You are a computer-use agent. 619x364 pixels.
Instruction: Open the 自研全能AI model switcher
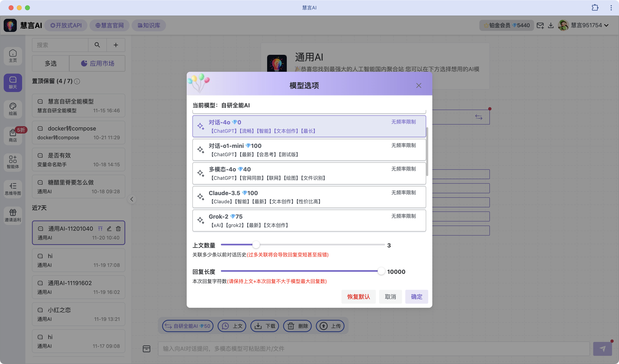pyautogui.click(x=188, y=326)
